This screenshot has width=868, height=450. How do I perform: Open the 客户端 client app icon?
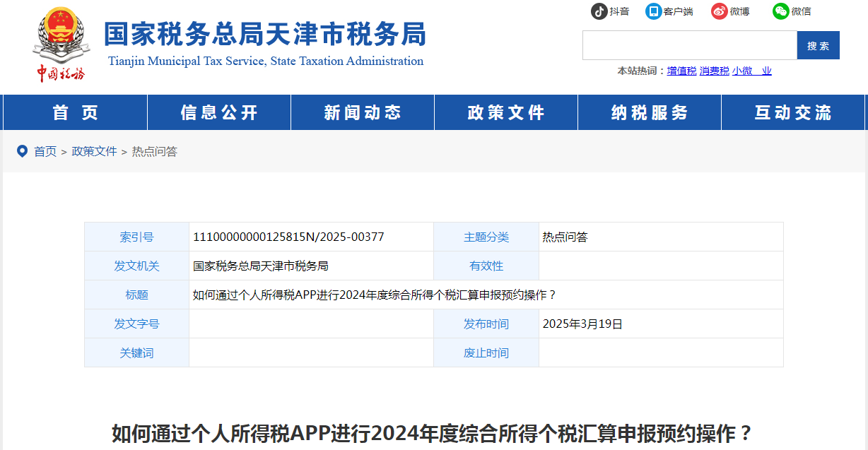[653, 11]
